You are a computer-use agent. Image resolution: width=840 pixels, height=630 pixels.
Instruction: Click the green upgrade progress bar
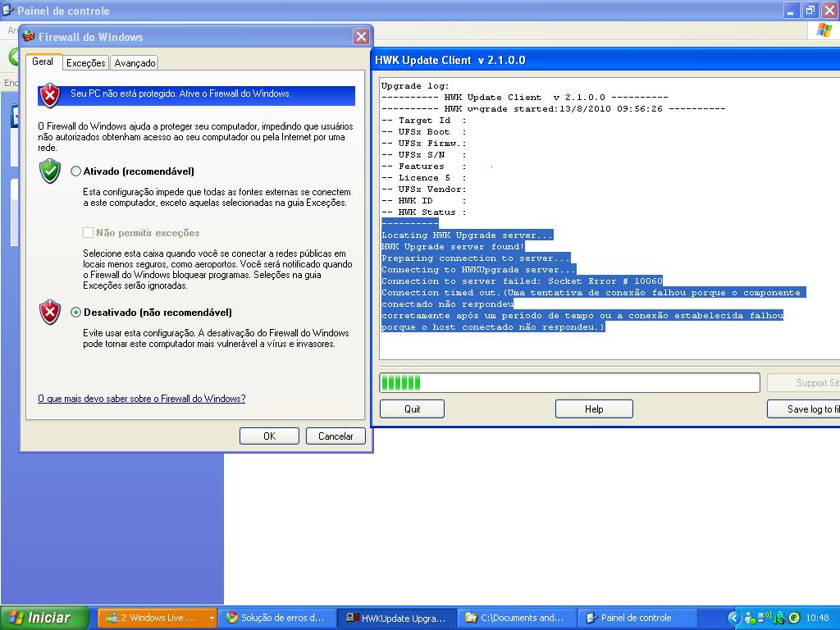click(x=570, y=383)
